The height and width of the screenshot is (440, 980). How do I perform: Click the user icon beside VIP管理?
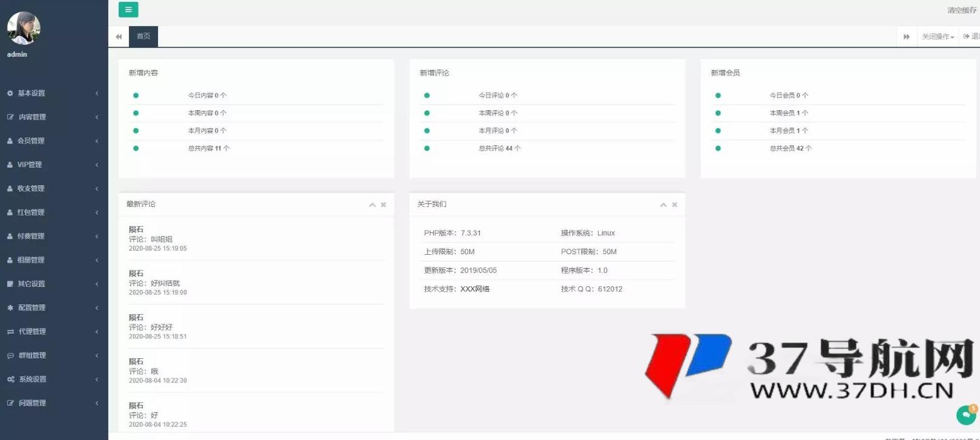pyautogui.click(x=10, y=165)
